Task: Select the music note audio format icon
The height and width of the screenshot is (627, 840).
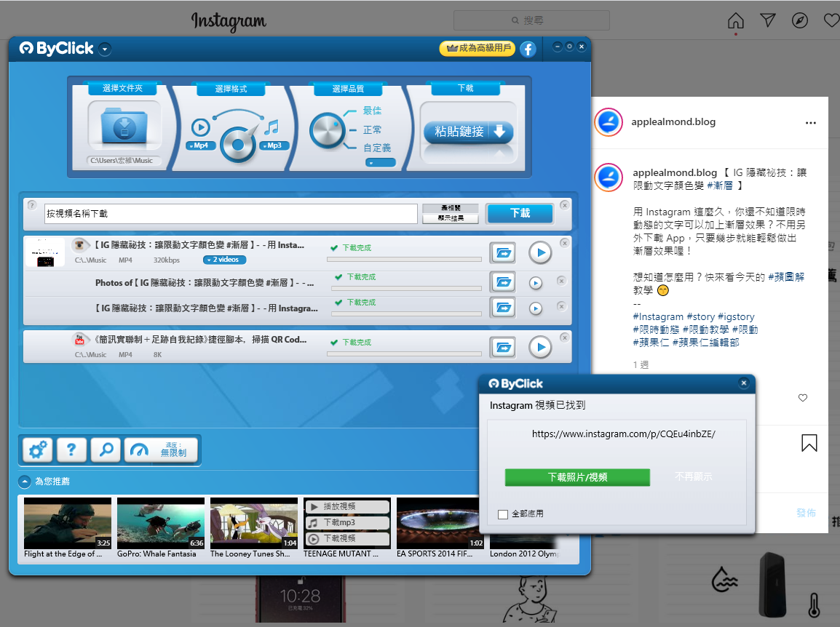Action: coord(272,127)
